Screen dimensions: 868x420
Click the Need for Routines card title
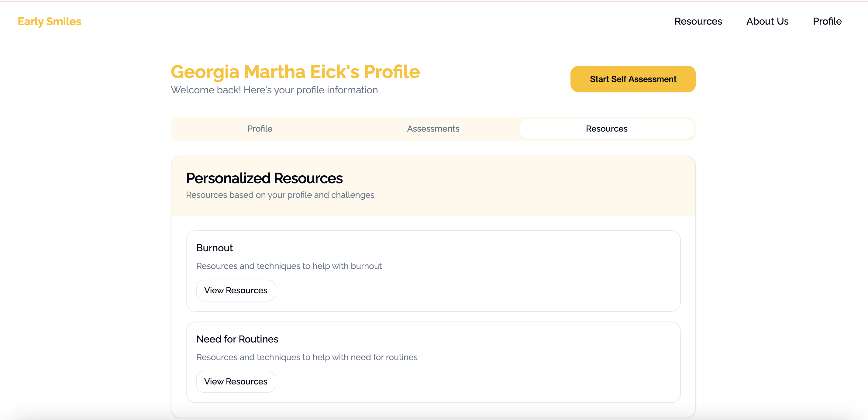point(237,339)
